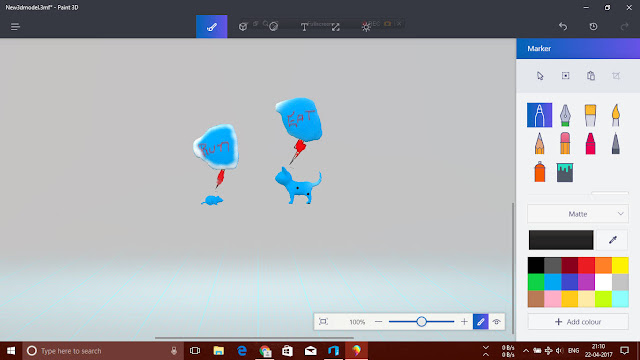Viewport: 640px width, 360px height.
Task: Undo the last action
Action: (x=563, y=27)
